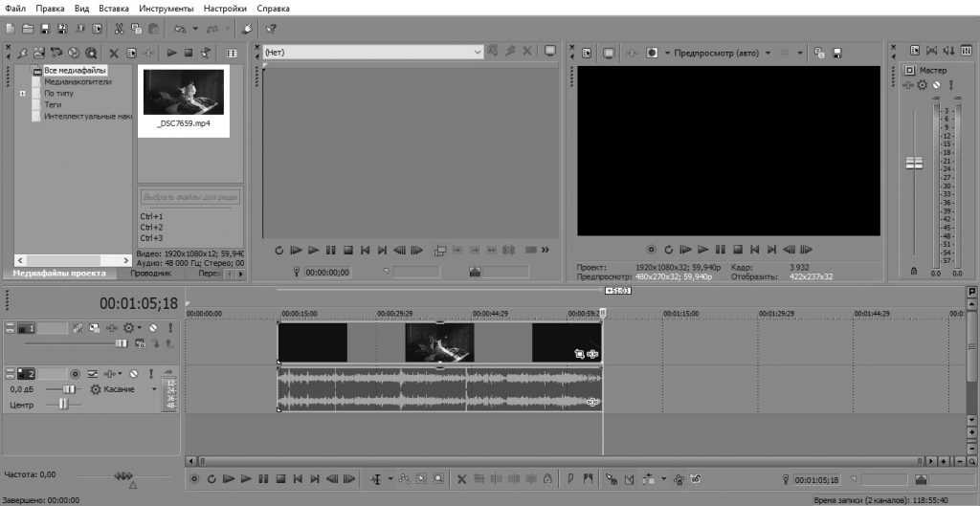Image resolution: width=980 pixels, height=506 pixels.
Task: Stop media preview in Project Media toolbar
Action: click(189, 54)
